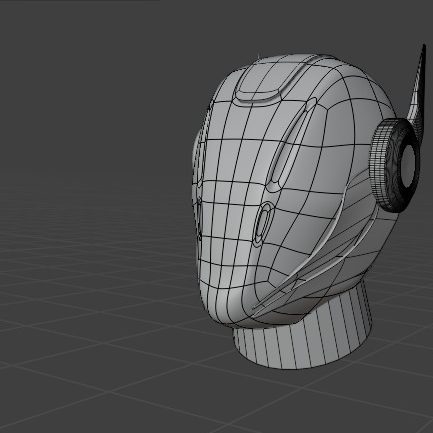433x433 pixels.
Task: Select the dense torus ear ring
Action: pos(395,165)
